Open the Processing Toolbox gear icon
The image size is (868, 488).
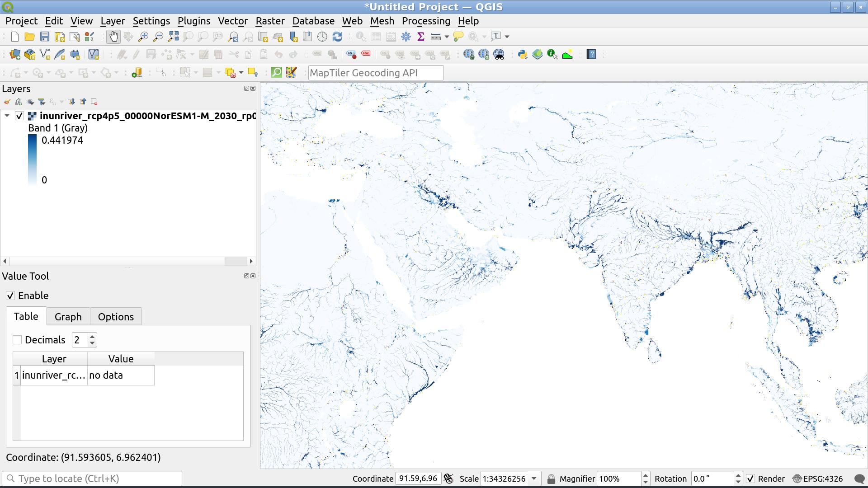[406, 37]
